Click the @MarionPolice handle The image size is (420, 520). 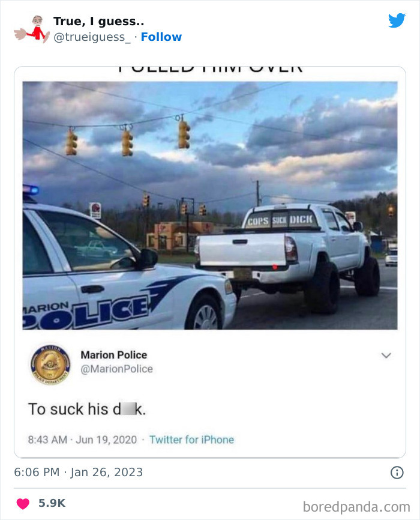116,369
